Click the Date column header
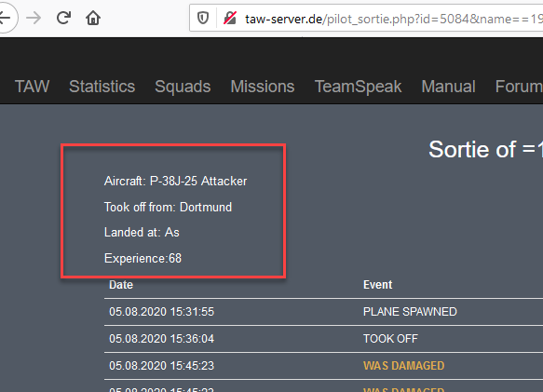This screenshot has width=543, height=392. pos(121,285)
